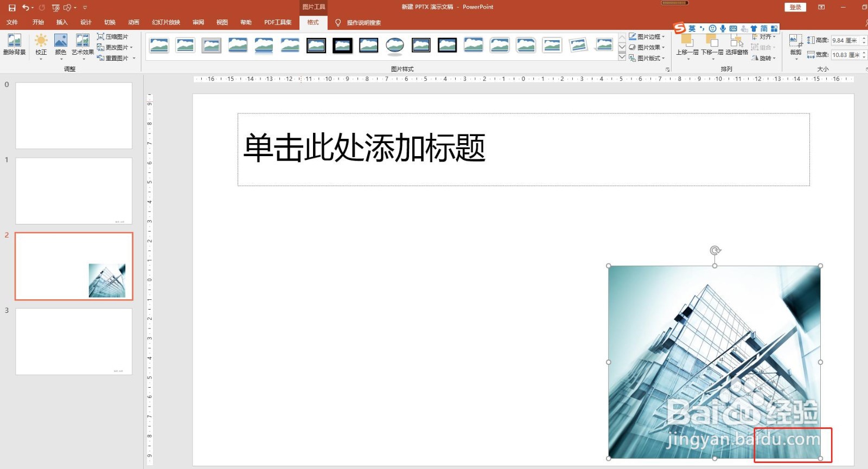Open the Rotate (旋转) dropdown
Image resolution: width=868 pixels, height=469 pixels.
coord(764,58)
